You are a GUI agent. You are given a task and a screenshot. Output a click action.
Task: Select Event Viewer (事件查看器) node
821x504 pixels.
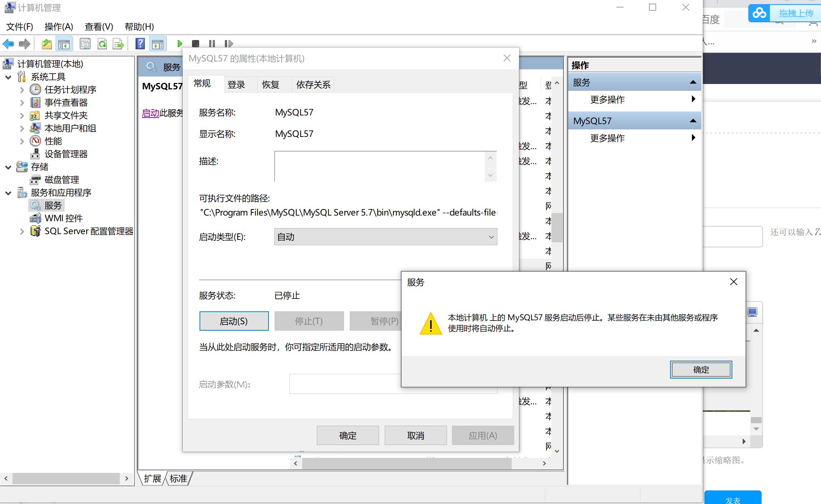tap(66, 103)
